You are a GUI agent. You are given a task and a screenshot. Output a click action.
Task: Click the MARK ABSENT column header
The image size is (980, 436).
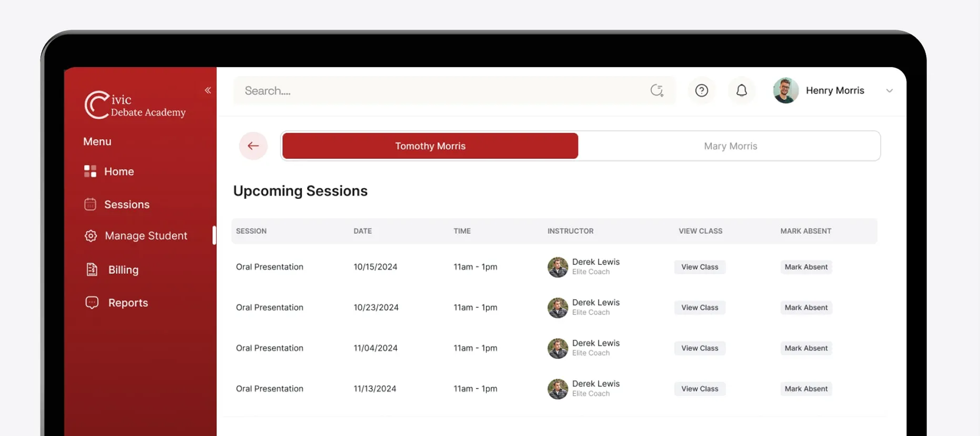pos(806,231)
